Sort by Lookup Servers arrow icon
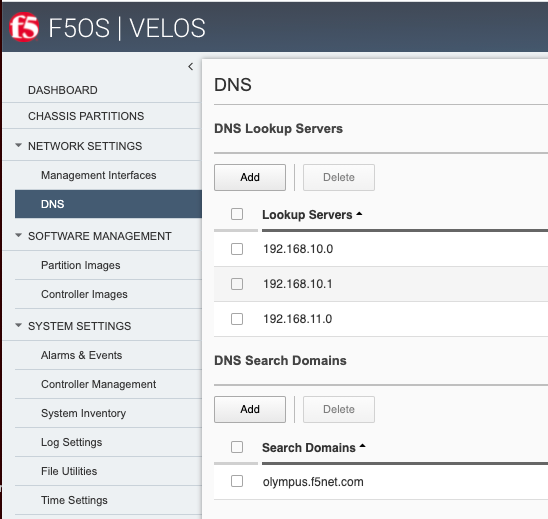 click(359, 214)
